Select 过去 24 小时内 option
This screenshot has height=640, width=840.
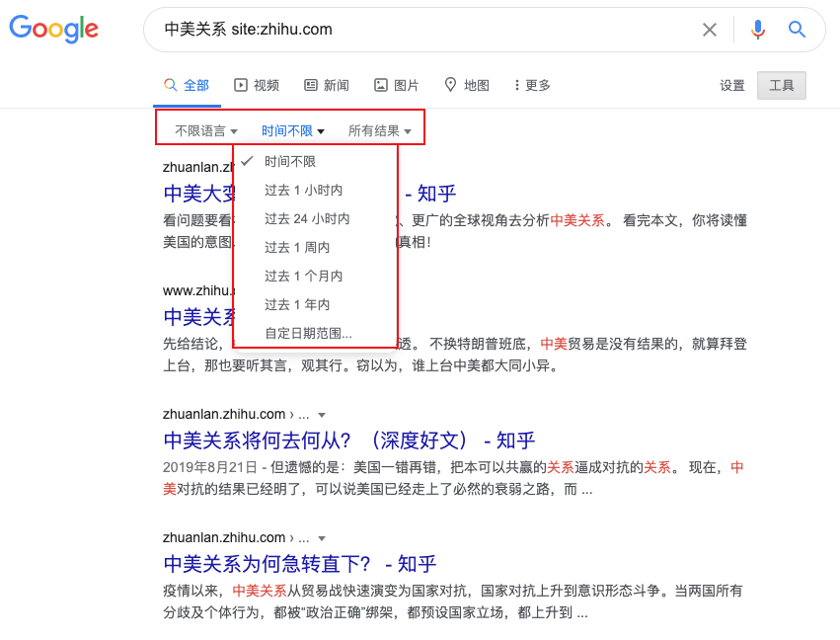click(315, 218)
